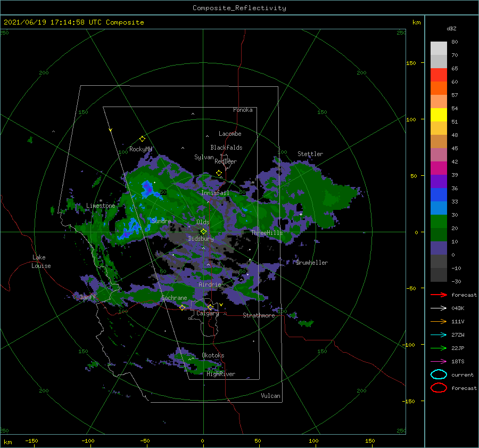This screenshot has width=479, height=448.
Task: Pick the red 60-65 dBZ swatch
Action: [x=439, y=75]
